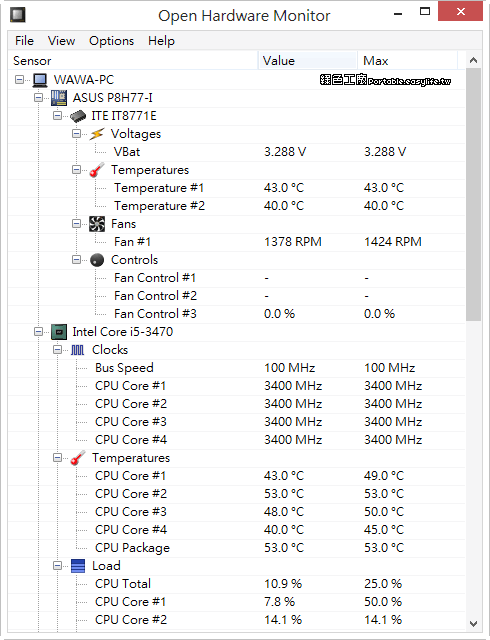Select the CPU Total load row

[x=237, y=584]
